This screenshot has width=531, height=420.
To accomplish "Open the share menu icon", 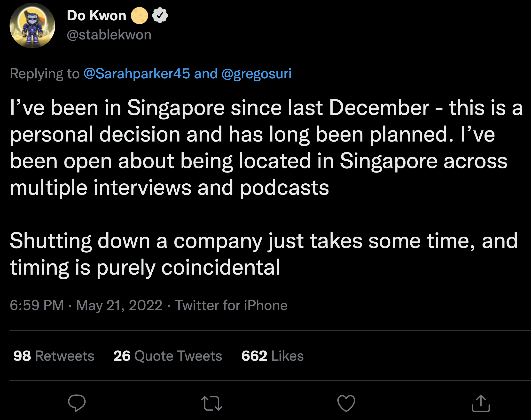I will click(481, 403).
